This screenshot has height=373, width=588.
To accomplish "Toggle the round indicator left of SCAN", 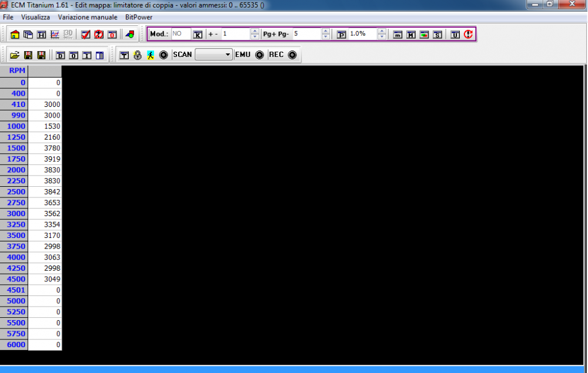I will point(163,55).
